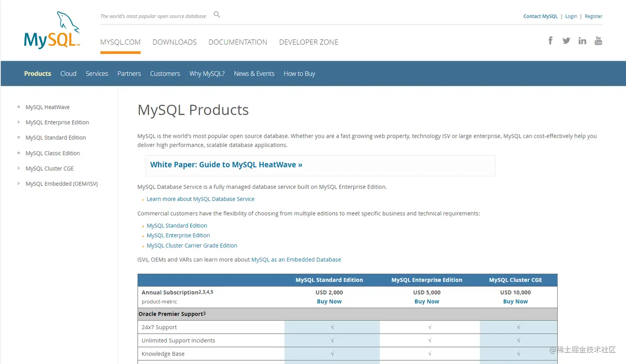The image size is (626, 364).
Task: Open MySQL Embedded (OEM/ISV) in sidebar
Action: click(62, 183)
